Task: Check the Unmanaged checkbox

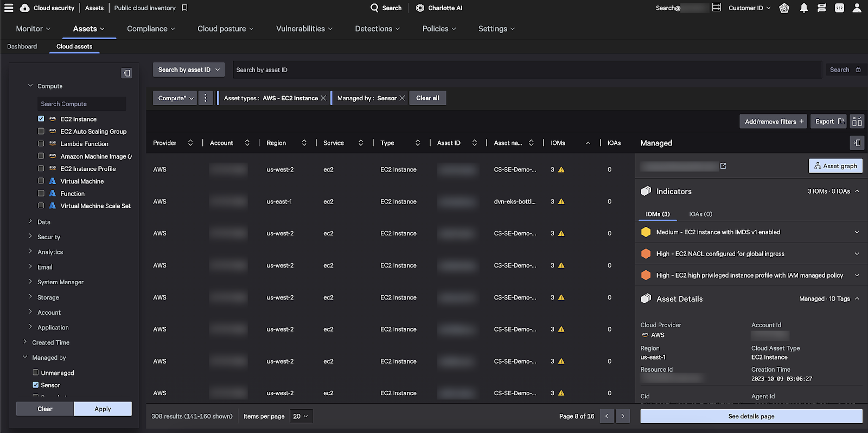Action: click(x=36, y=372)
